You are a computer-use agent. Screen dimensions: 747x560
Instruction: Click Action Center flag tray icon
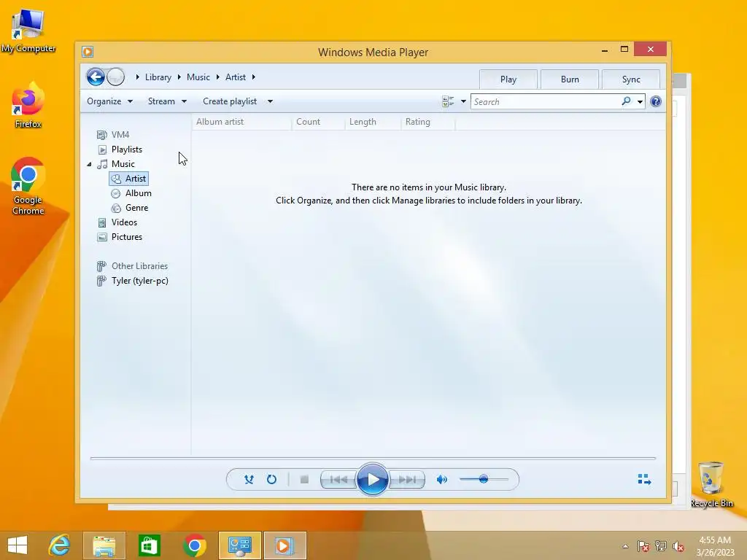coord(643,546)
